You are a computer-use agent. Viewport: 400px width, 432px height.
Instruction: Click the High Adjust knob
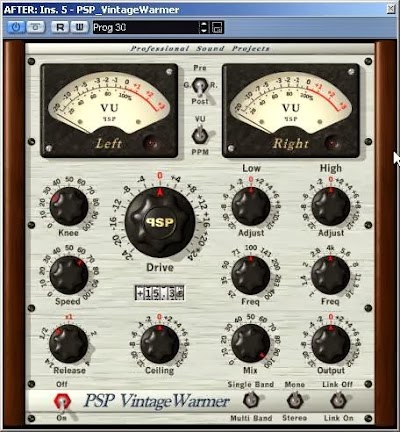point(331,206)
